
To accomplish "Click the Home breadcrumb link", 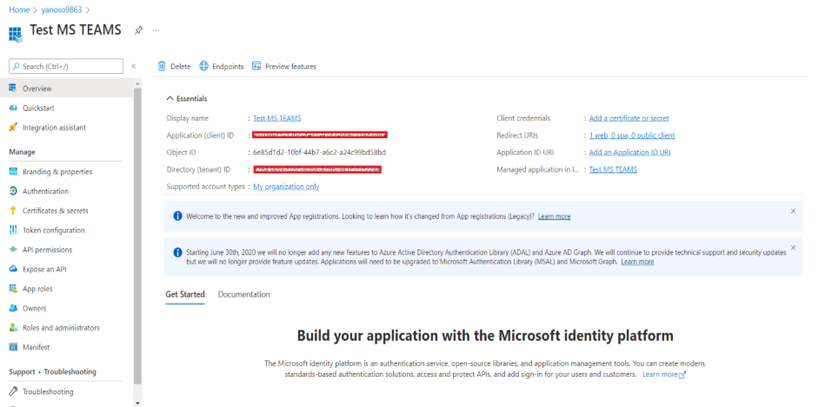I will point(19,10).
